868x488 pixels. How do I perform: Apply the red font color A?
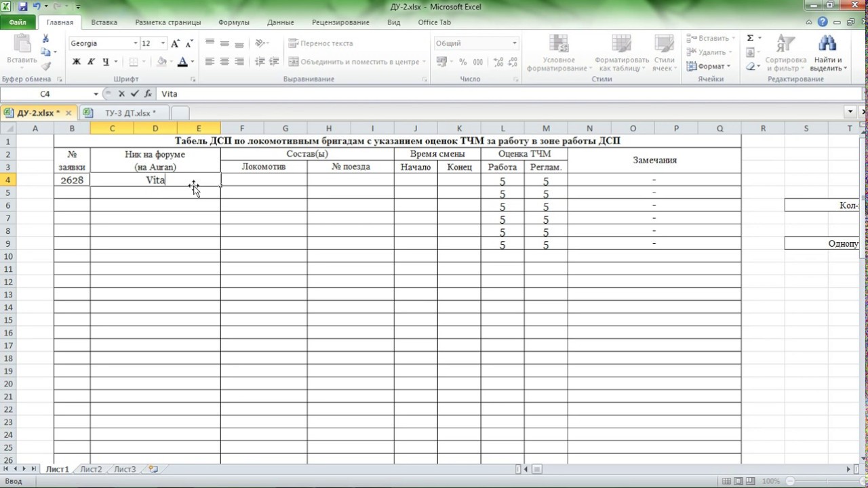click(182, 62)
